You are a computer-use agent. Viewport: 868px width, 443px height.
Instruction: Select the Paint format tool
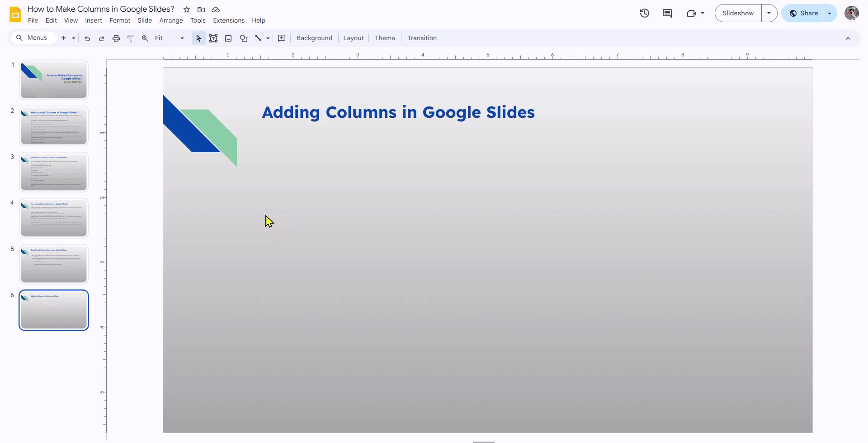[x=130, y=38]
